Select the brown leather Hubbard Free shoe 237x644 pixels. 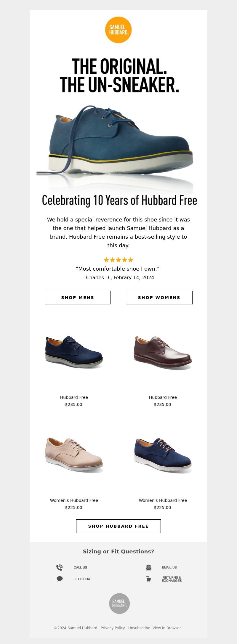[x=163, y=352]
